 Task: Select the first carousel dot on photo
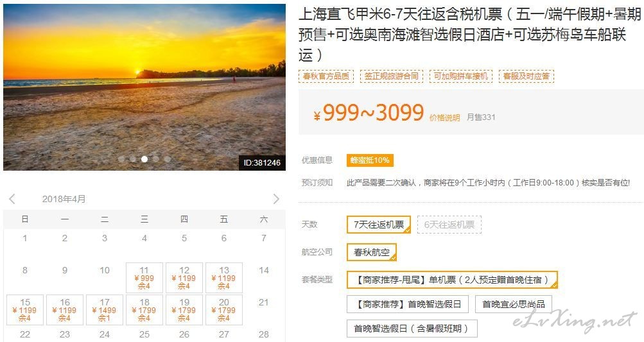click(121, 159)
